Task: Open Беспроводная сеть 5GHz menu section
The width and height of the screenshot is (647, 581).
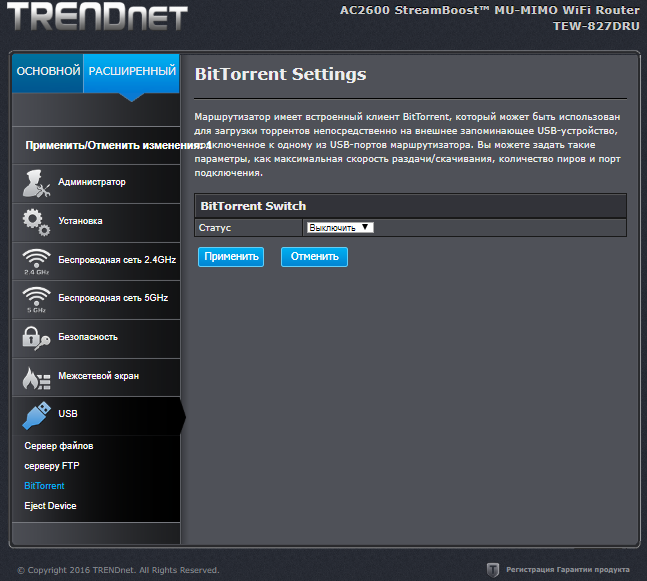Action: 96,300
